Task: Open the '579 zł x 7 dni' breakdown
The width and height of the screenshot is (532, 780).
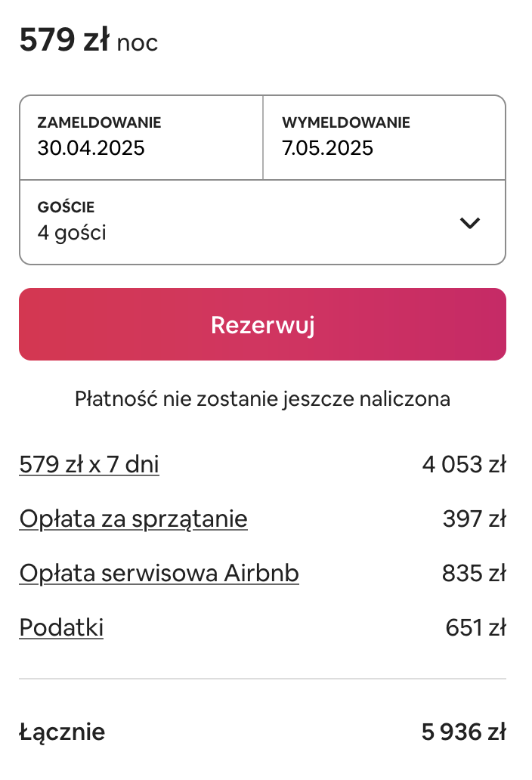Action: 89,464
